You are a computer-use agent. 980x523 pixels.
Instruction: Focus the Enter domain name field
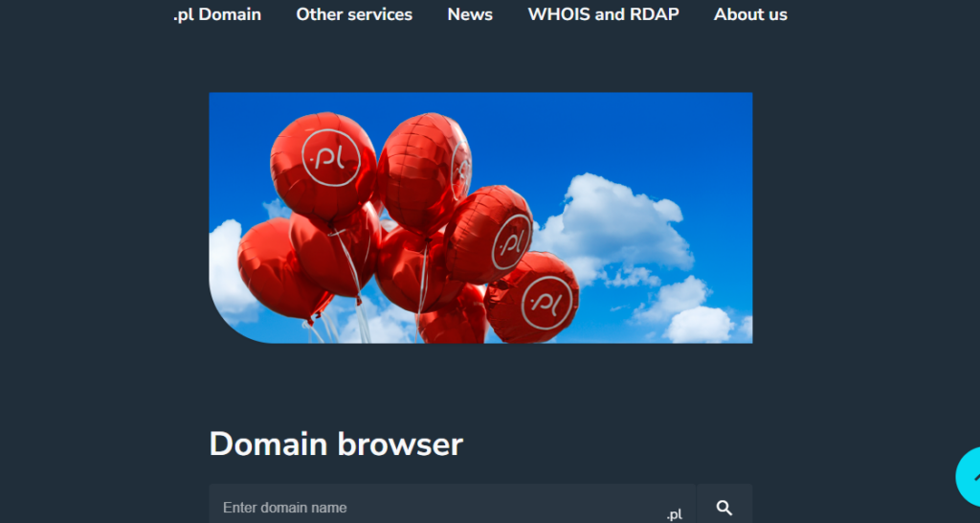(452, 506)
